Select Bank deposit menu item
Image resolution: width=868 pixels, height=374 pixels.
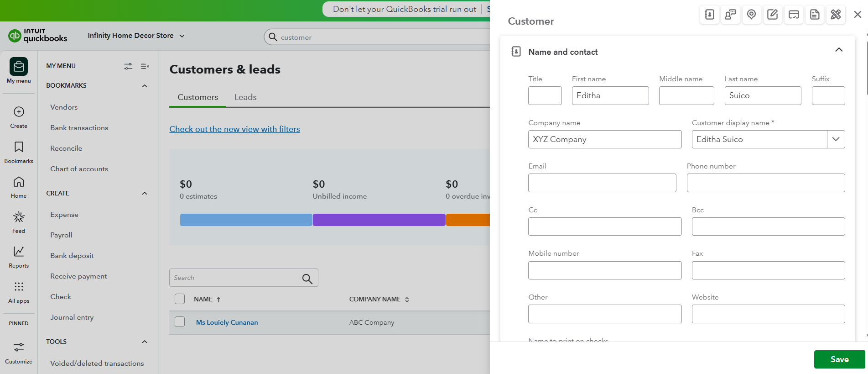(72, 256)
